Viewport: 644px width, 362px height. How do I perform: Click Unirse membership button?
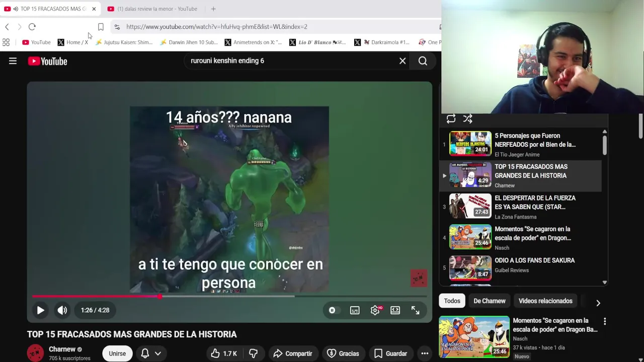click(117, 353)
